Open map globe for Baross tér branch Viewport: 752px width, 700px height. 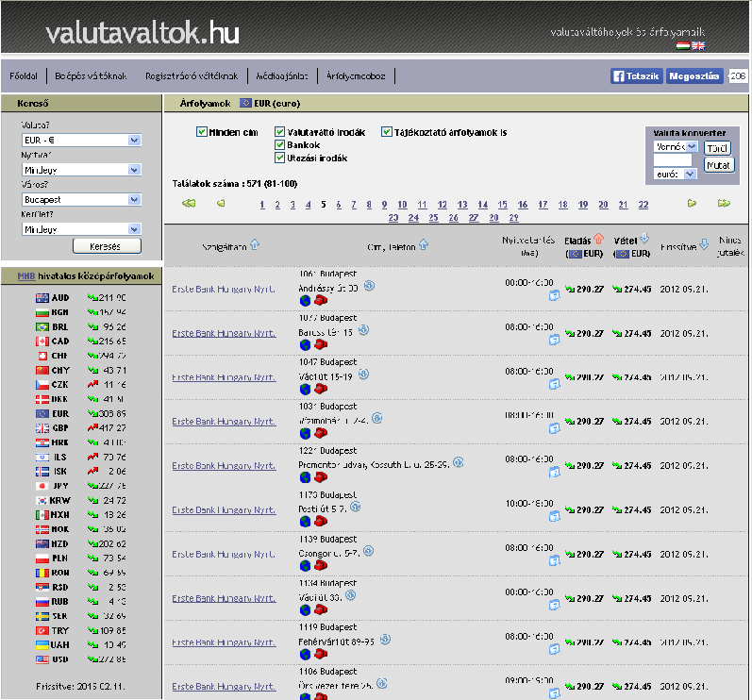click(x=305, y=344)
